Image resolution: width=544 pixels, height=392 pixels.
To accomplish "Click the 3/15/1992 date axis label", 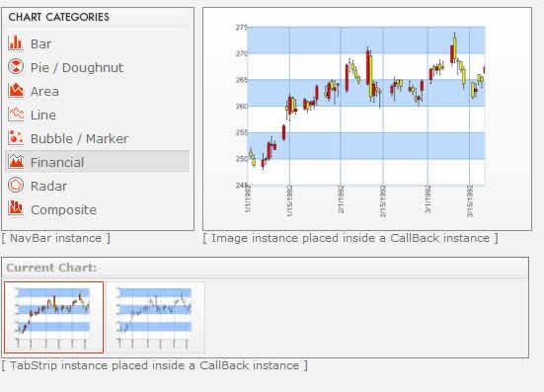I will coord(470,201).
